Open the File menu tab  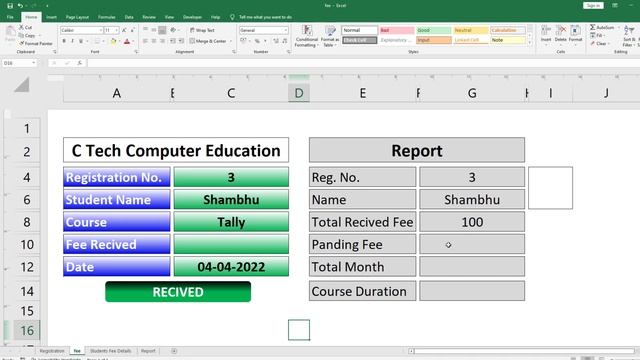point(10,17)
